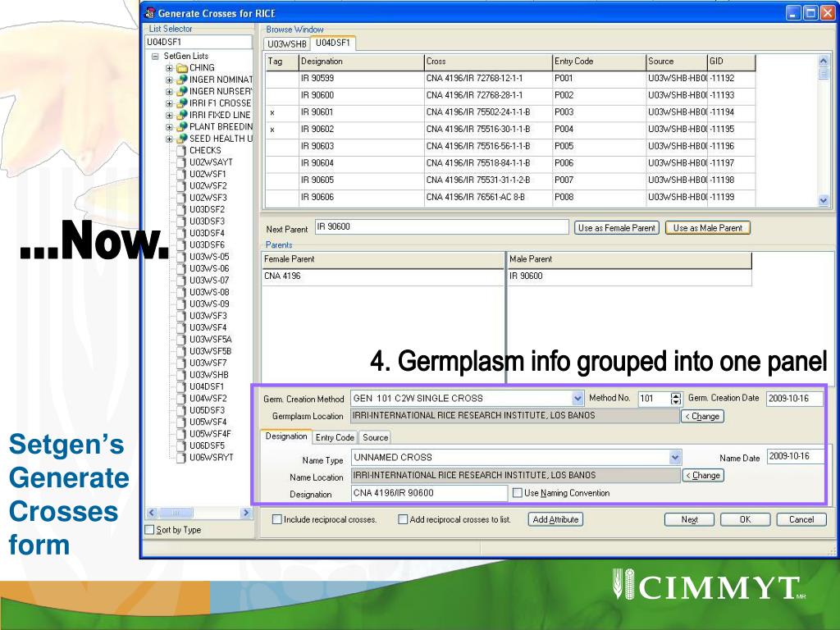Click the Name Date field

pos(796,456)
